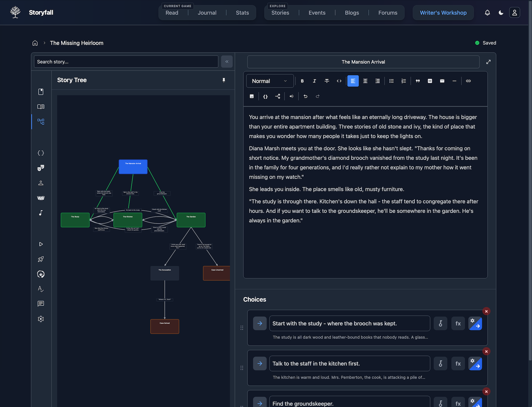This screenshot has width=532, height=407.
Task: Open the Forums section
Action: [387, 13]
